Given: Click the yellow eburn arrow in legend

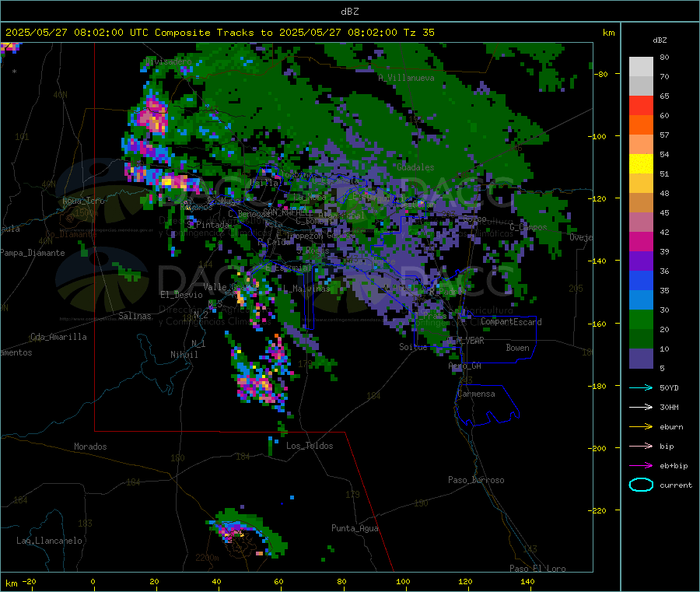Looking at the screenshot, I should [641, 427].
